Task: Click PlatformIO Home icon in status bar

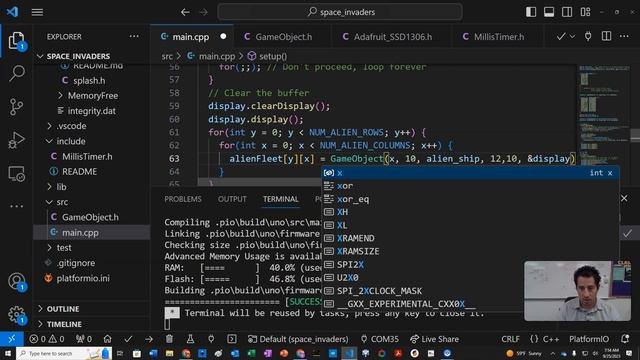Action: [x=107, y=339]
